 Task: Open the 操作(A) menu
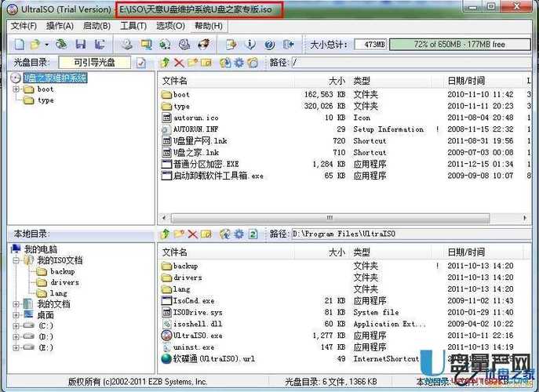point(60,26)
